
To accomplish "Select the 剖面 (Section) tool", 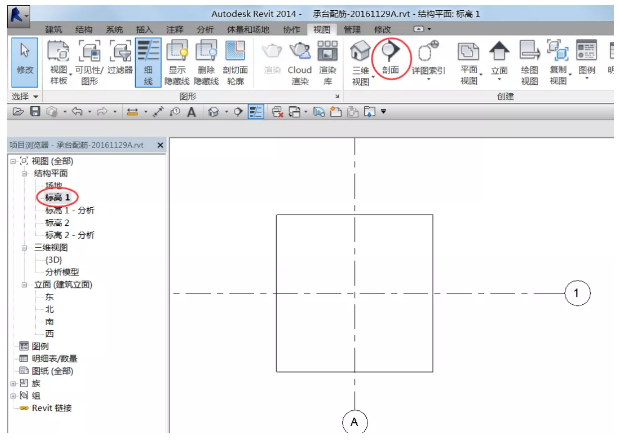I will pyautogui.click(x=391, y=61).
